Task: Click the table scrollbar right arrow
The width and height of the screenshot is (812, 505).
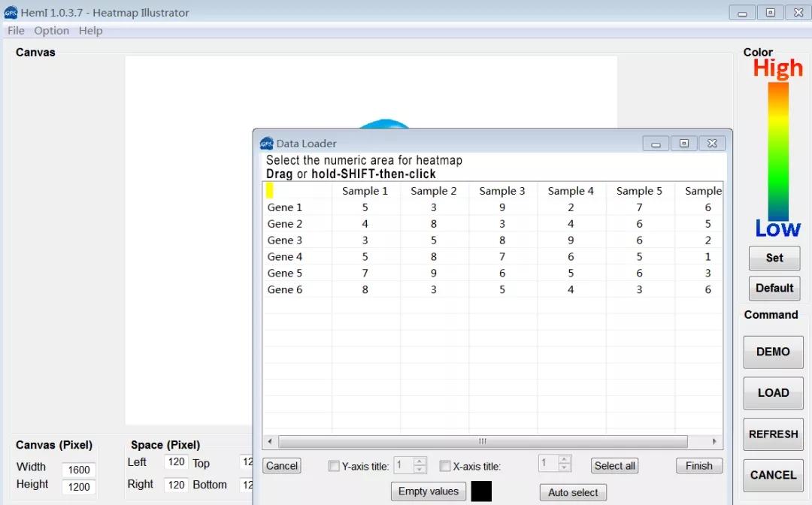Action: coord(714,441)
